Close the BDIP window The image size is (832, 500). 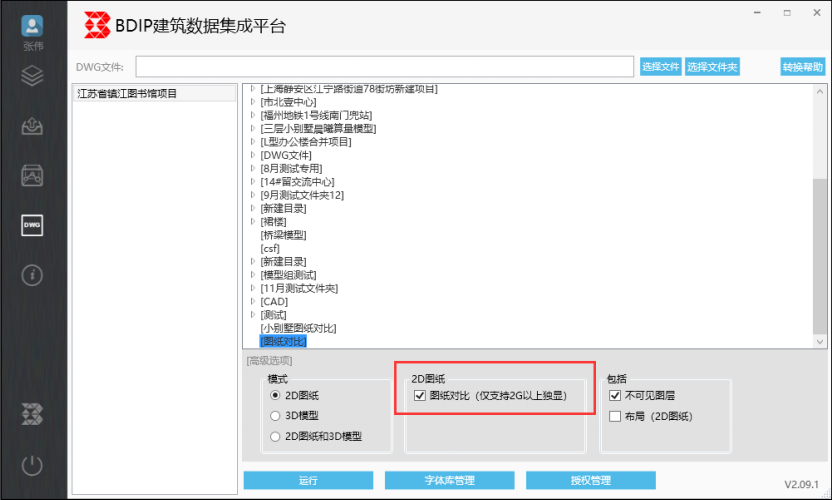pos(817,13)
